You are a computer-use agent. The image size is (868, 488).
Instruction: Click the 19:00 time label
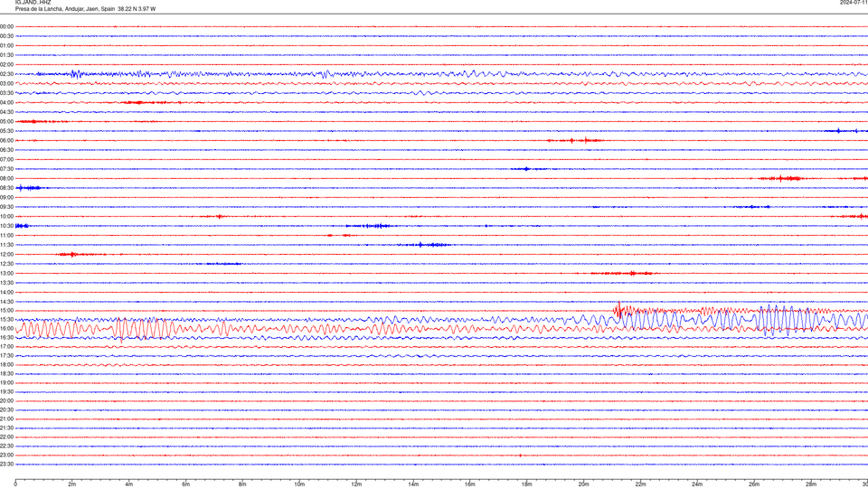coord(6,383)
